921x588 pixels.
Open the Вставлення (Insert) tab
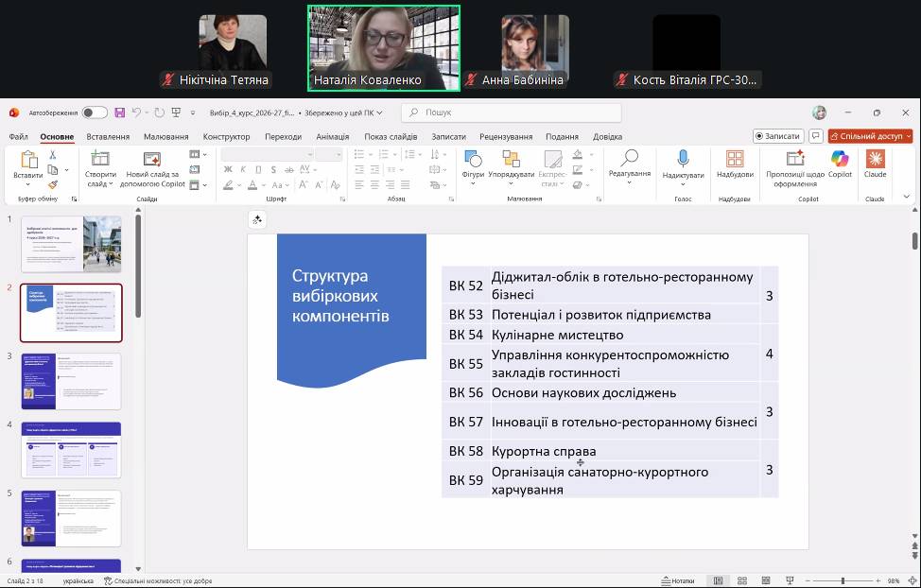[108, 136]
